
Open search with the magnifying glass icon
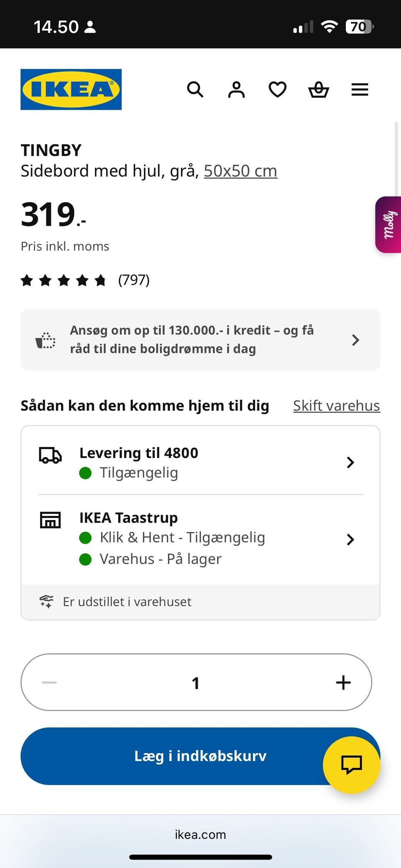point(195,89)
